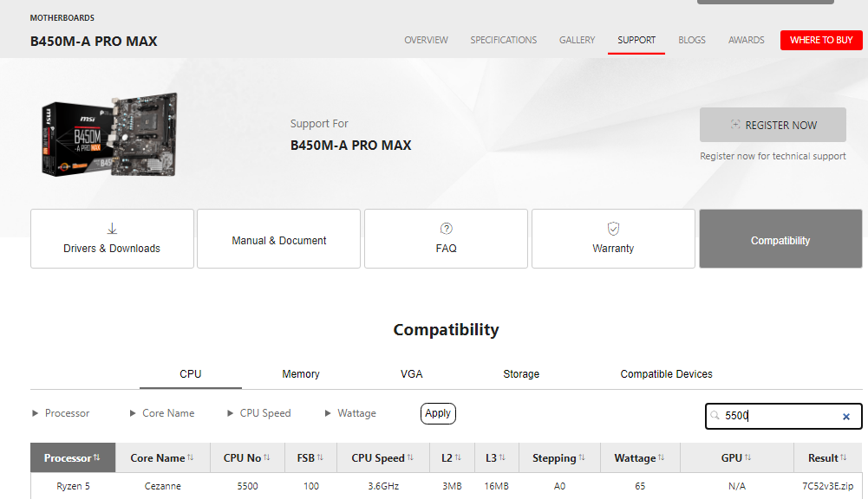Open the OVERVIEW tab
The image size is (868, 499).
pos(426,40)
